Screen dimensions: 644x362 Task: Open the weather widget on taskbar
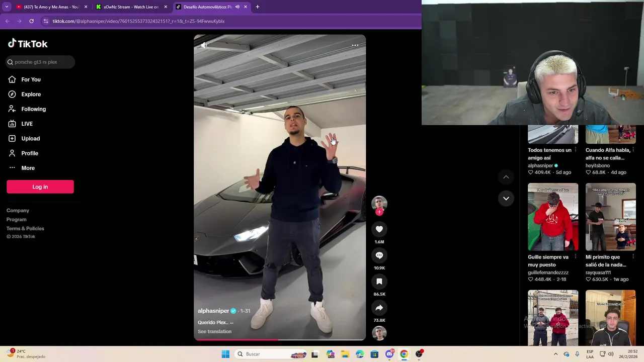26,354
